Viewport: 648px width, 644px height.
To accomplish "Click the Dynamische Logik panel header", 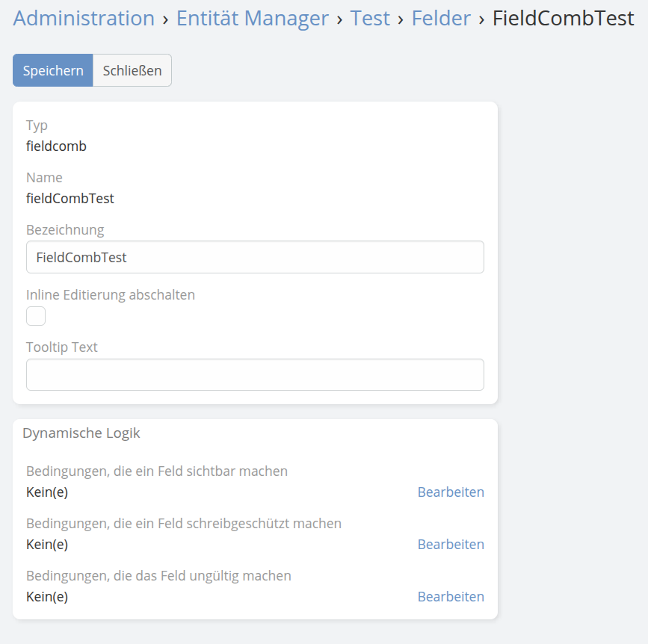I will [81, 433].
